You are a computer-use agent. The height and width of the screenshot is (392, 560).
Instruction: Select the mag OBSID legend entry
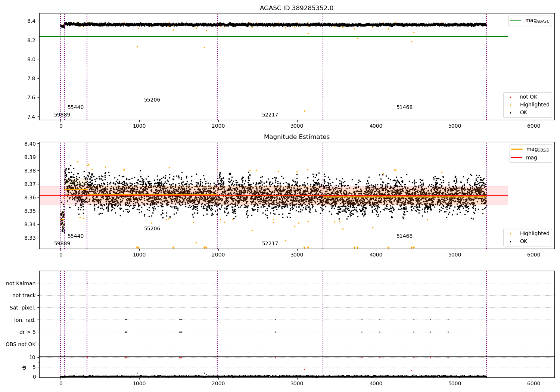click(531, 149)
